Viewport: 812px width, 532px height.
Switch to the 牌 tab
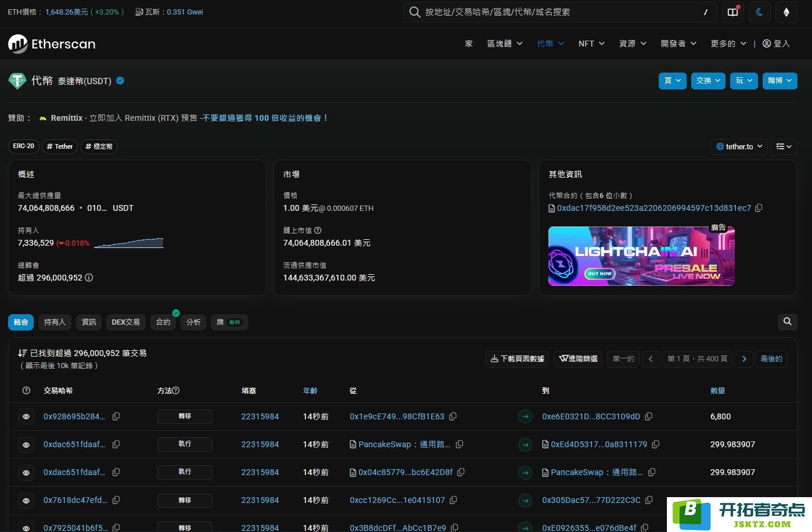[229, 322]
